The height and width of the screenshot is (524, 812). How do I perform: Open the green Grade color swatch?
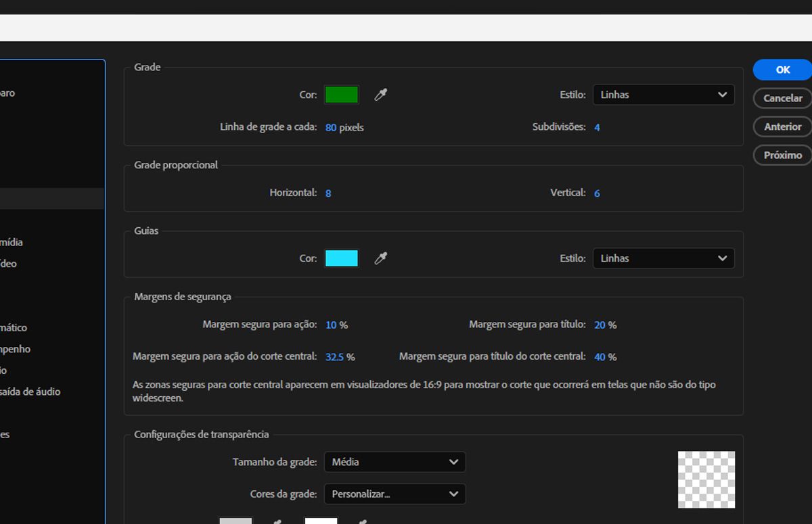342,95
